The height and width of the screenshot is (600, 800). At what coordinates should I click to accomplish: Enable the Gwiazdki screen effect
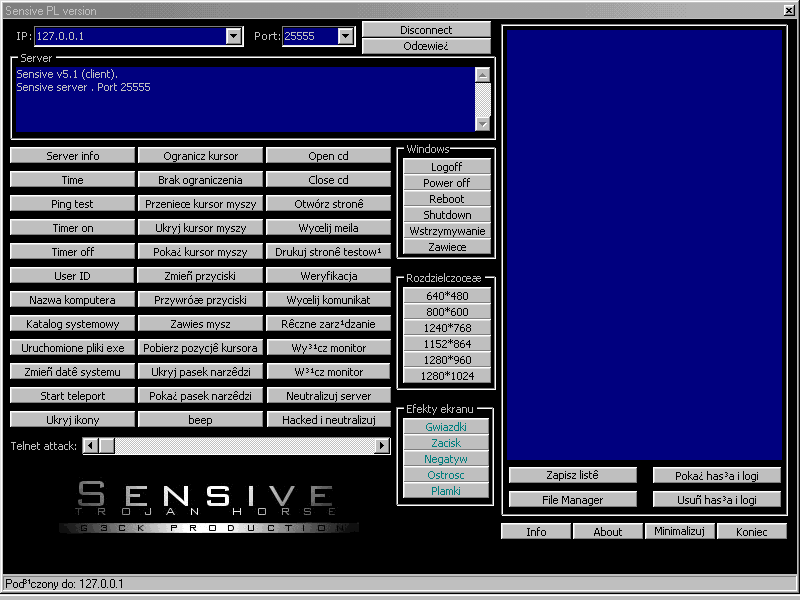coord(447,427)
